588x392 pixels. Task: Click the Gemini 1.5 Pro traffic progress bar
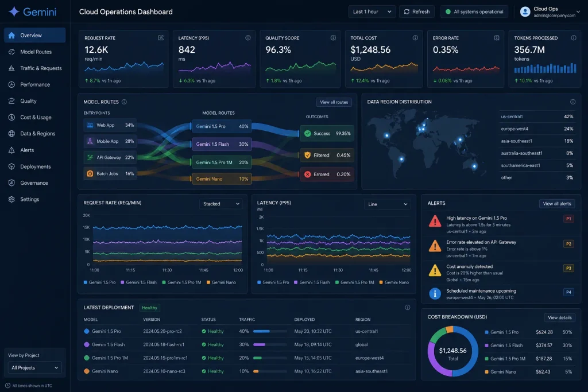[x=270, y=331]
